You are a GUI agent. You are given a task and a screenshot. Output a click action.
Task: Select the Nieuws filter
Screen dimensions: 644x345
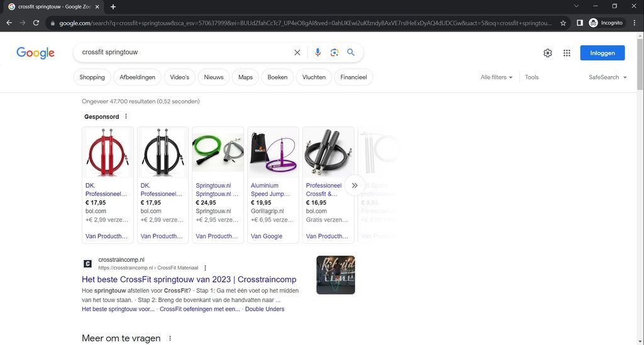(x=214, y=77)
